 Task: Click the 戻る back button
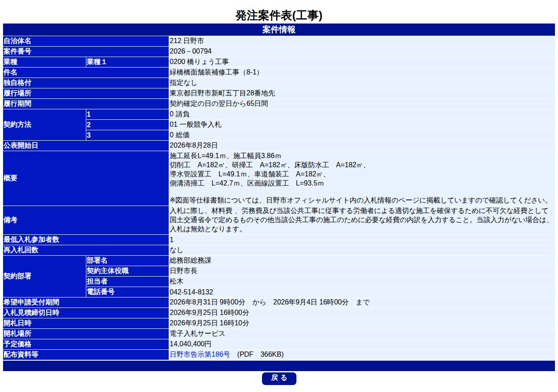tap(279, 378)
